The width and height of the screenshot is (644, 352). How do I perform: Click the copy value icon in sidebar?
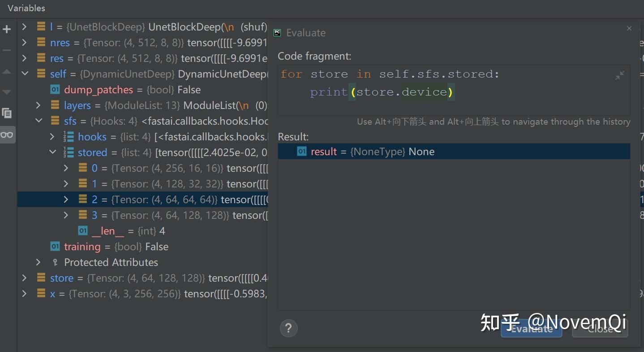(x=7, y=113)
